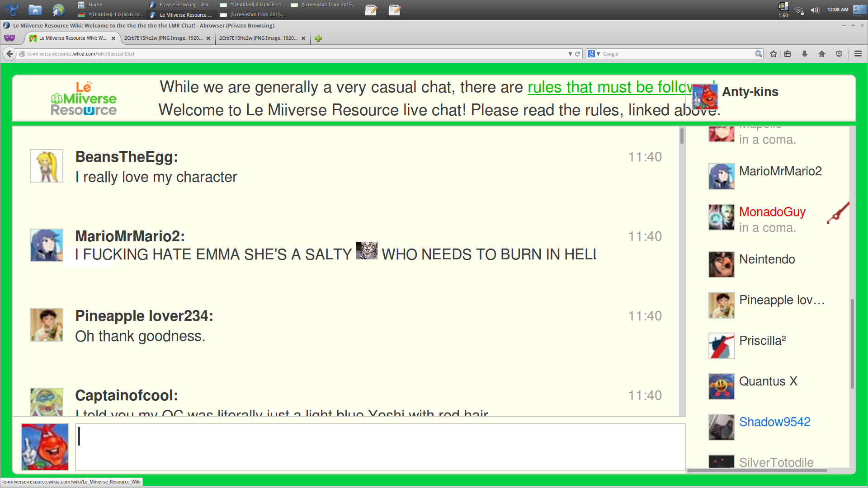Go to the browser home icon

click(822, 54)
